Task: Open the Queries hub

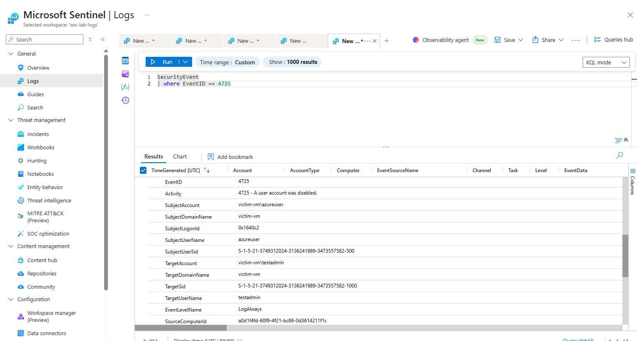Action: click(613, 40)
